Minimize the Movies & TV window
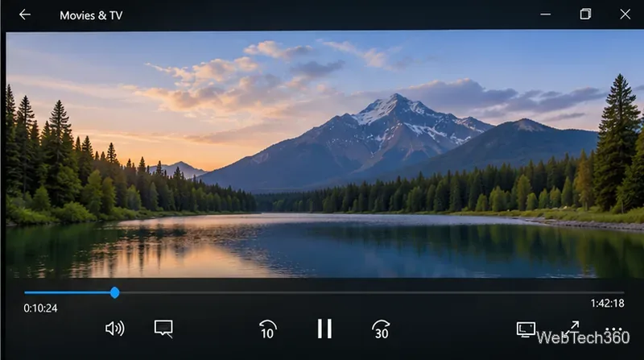Screen dimensions: 644x360 point(546,14)
